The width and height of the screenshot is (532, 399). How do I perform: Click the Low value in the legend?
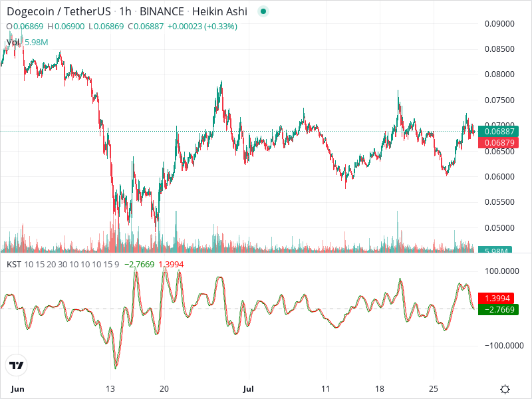tap(108, 27)
